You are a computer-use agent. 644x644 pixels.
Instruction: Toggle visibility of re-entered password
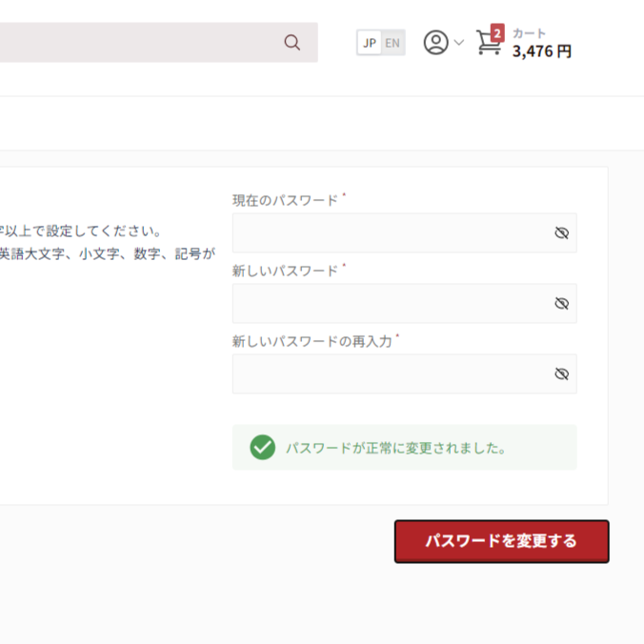(561, 374)
